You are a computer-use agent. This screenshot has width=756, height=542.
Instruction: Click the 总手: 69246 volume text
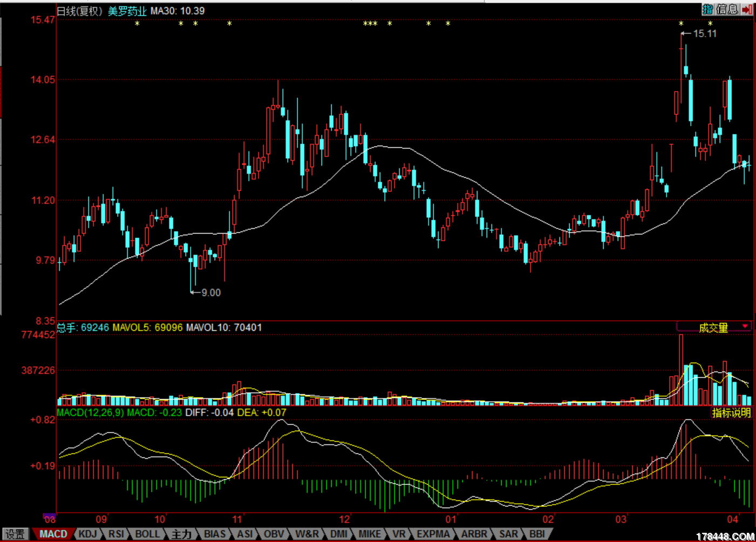(x=83, y=328)
